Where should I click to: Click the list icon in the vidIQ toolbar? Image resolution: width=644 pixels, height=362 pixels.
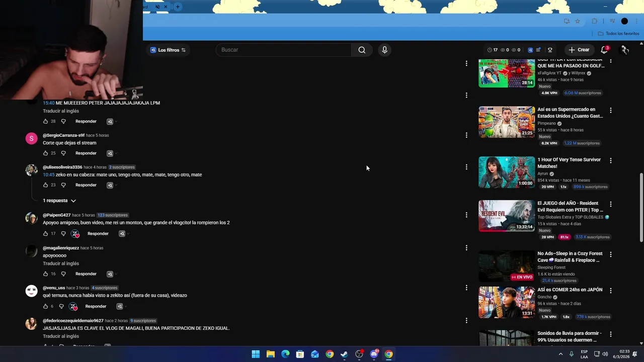538,50
